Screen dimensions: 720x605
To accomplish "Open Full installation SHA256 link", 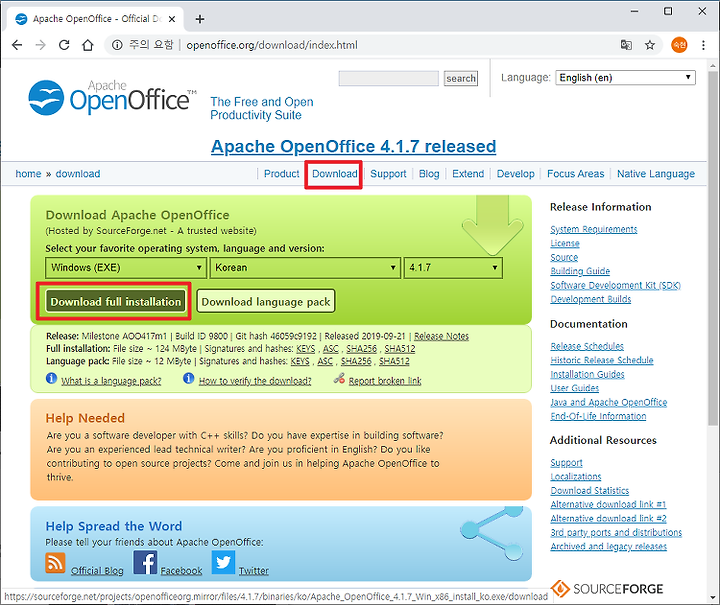I will click(x=361, y=349).
